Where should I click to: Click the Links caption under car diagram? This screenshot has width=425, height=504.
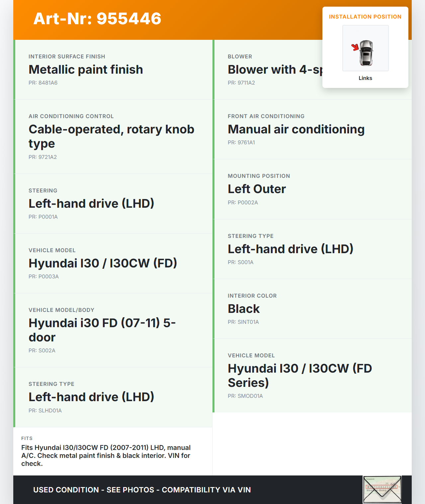point(365,78)
